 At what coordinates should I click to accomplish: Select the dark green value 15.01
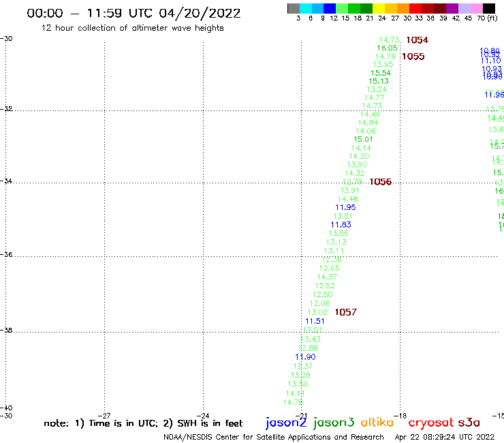coord(363,140)
